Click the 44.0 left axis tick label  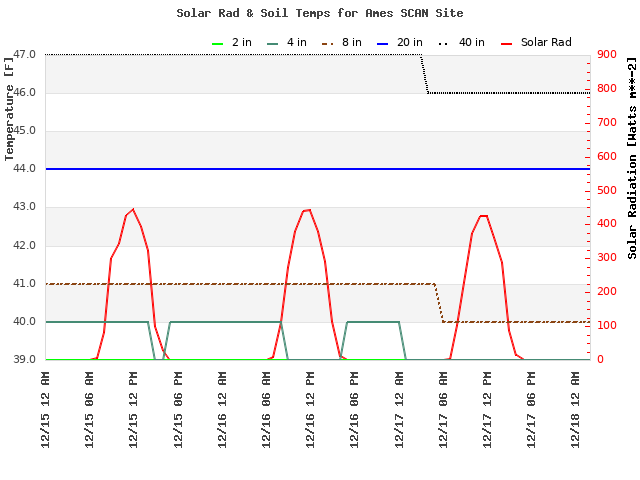click(x=24, y=169)
